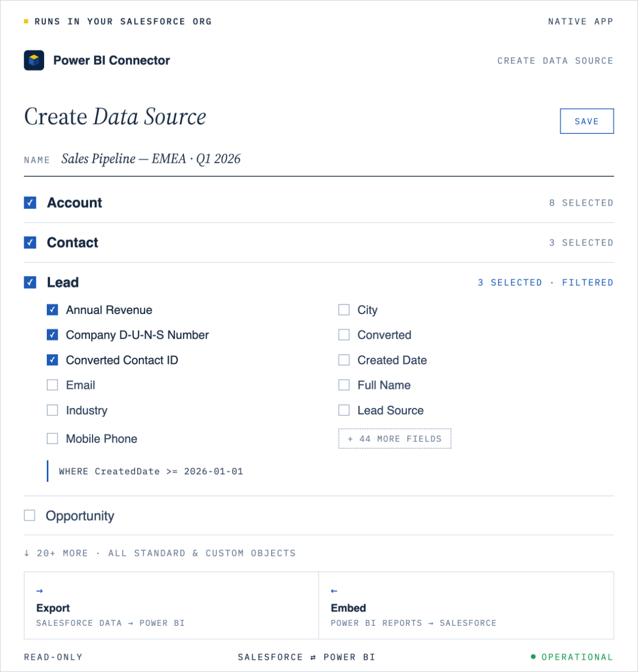Uncheck Company D-U-N-S Number field
Screen dimensions: 638x672
(52, 335)
